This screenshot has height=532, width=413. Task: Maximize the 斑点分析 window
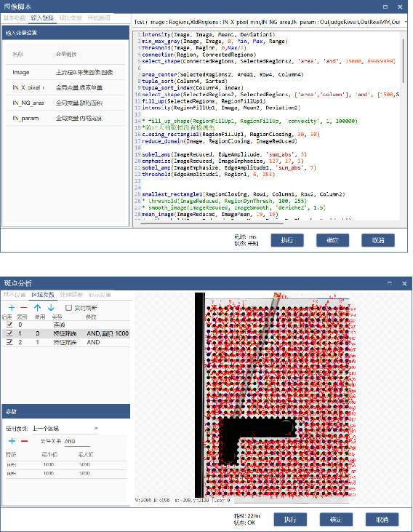390,283
